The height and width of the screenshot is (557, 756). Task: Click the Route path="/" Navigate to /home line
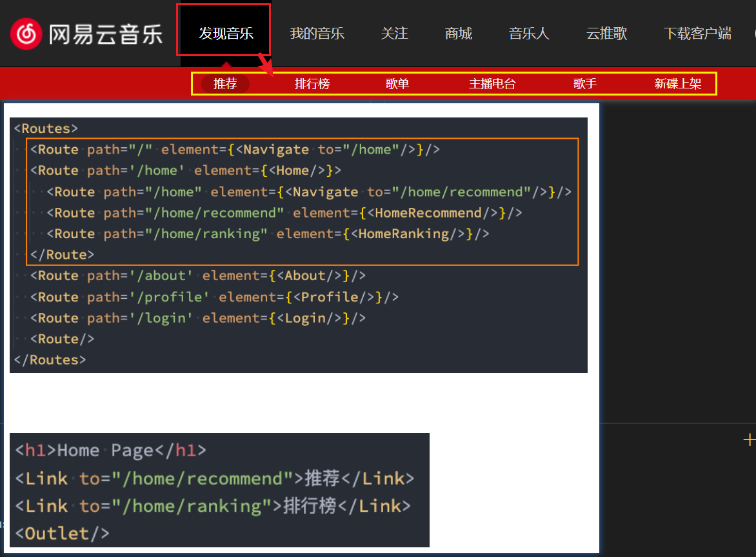235,150
